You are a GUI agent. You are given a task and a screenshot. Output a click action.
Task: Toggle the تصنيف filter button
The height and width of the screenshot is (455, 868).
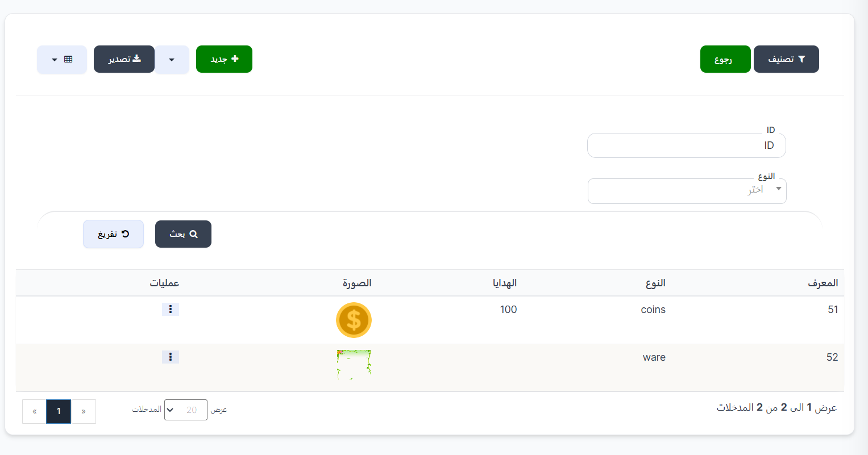(x=786, y=59)
